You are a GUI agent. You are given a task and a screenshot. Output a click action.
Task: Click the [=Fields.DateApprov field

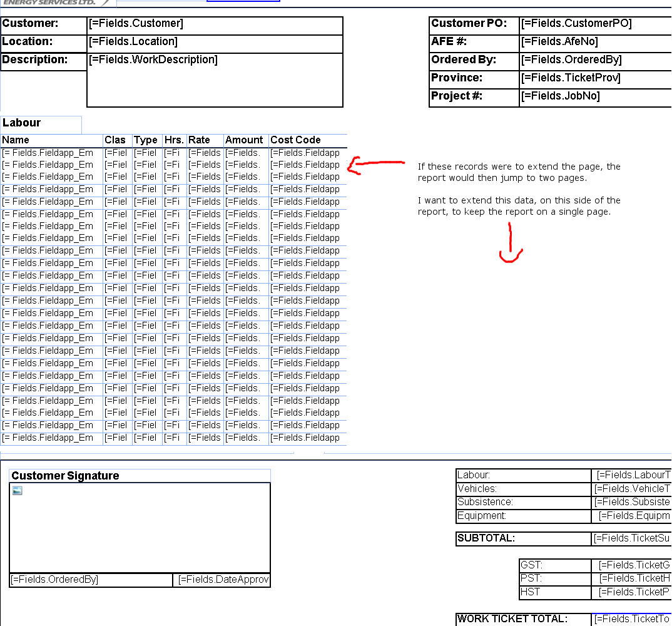coord(221,580)
